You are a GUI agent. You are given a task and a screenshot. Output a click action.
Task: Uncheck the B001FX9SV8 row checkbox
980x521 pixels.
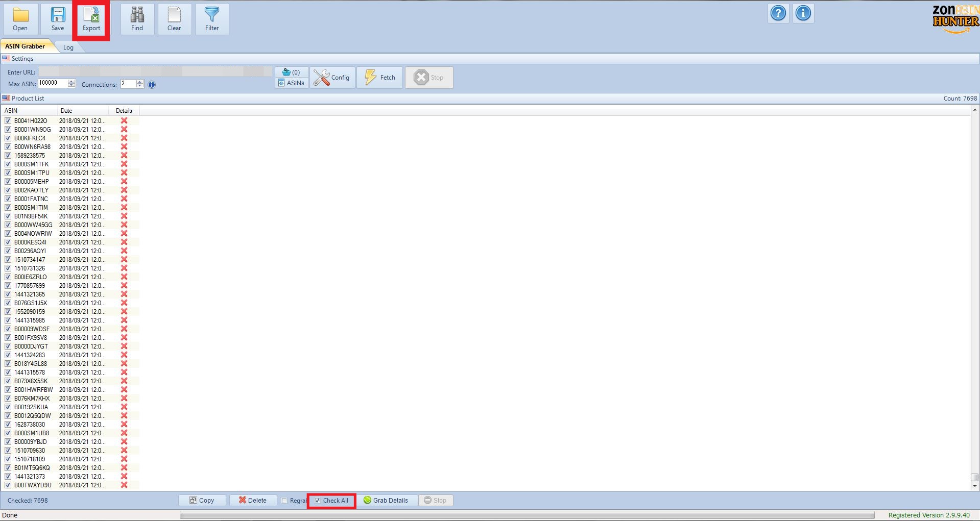point(8,338)
